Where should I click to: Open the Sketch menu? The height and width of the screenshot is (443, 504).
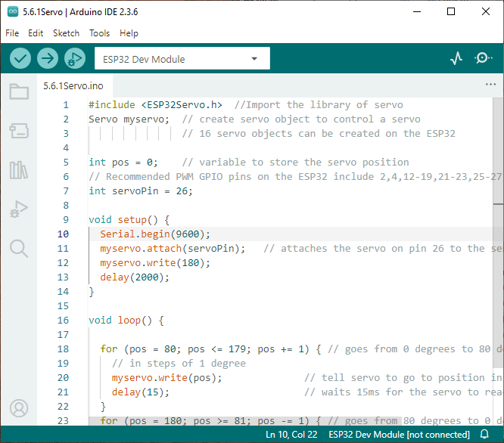66,33
